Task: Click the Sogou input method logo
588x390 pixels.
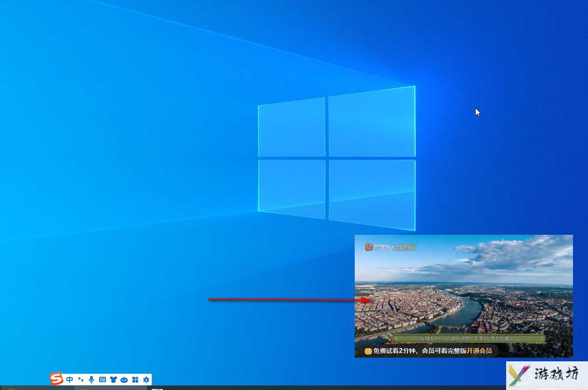Action: coord(56,379)
